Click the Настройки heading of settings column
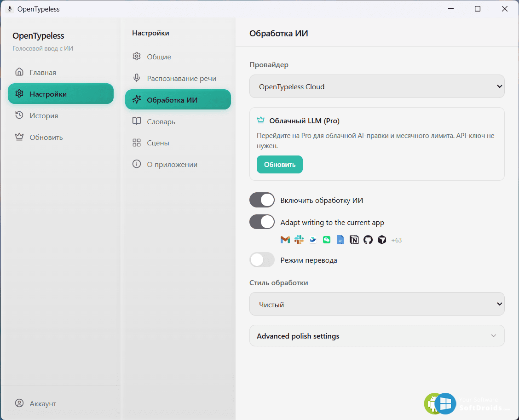 click(150, 33)
